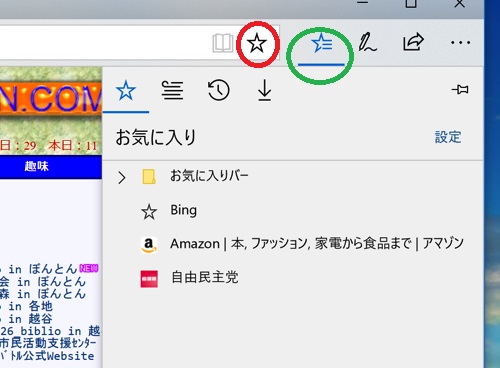This screenshot has width=500, height=368.
Task: Open the '森 in ぼんとん' link
Action: click(43, 294)
